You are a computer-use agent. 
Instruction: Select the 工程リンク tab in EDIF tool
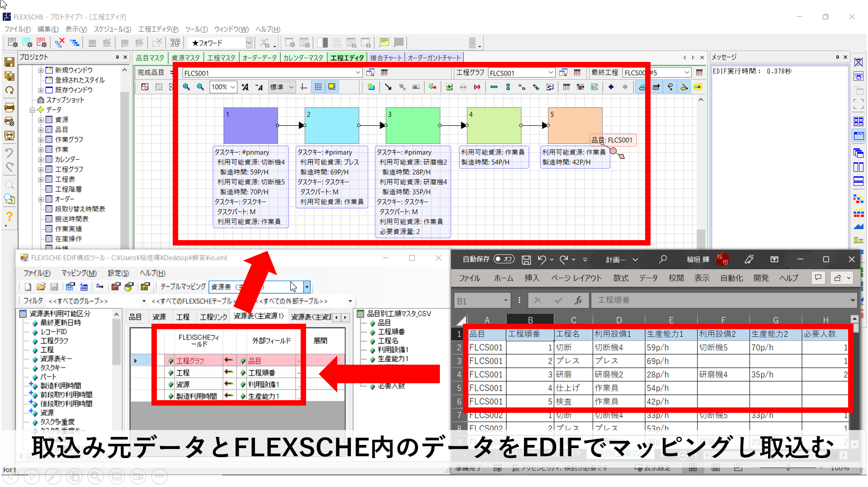click(213, 317)
